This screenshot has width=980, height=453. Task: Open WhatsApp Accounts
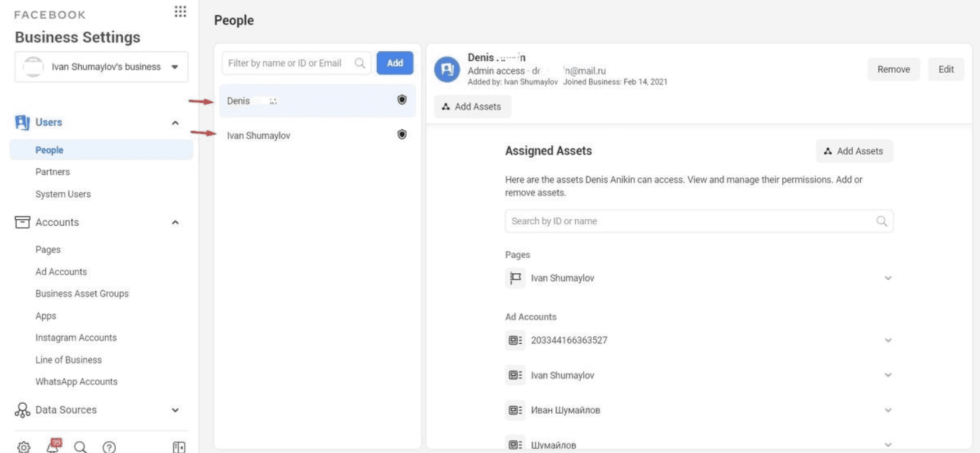tap(77, 382)
